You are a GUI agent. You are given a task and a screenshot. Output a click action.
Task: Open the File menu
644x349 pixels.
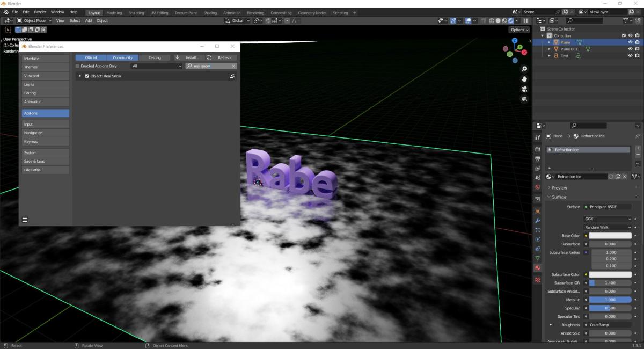14,12
